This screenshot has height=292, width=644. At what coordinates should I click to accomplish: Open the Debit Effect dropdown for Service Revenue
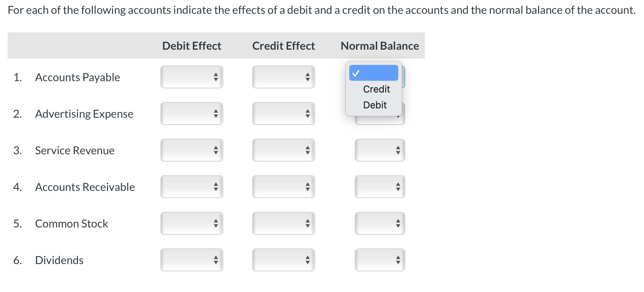pyautogui.click(x=192, y=150)
